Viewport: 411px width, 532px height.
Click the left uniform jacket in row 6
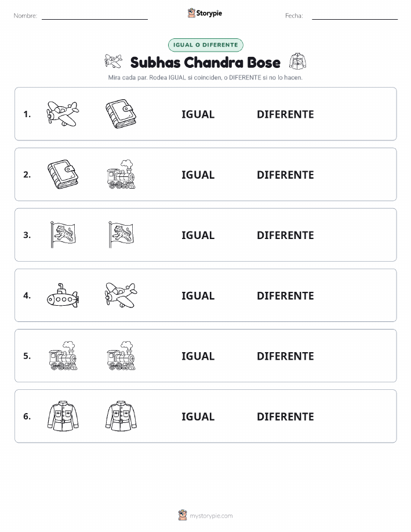[x=63, y=417]
